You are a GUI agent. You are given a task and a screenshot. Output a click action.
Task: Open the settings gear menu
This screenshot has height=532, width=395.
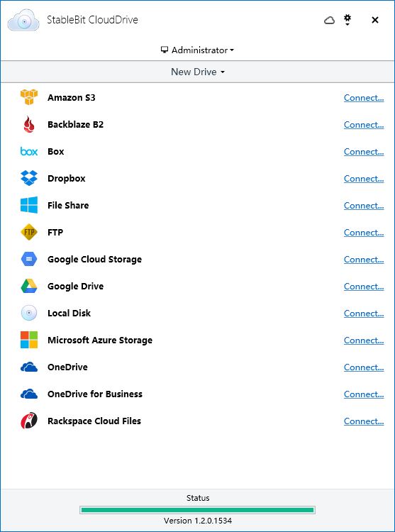tap(347, 20)
